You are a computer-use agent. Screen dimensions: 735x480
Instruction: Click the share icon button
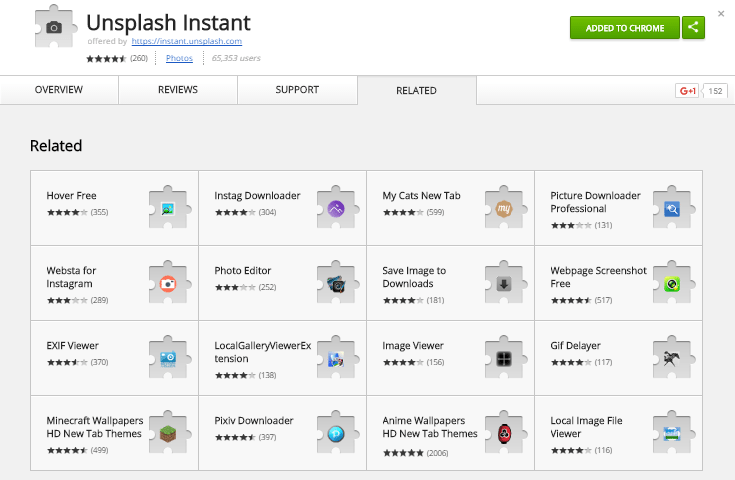[x=693, y=28]
